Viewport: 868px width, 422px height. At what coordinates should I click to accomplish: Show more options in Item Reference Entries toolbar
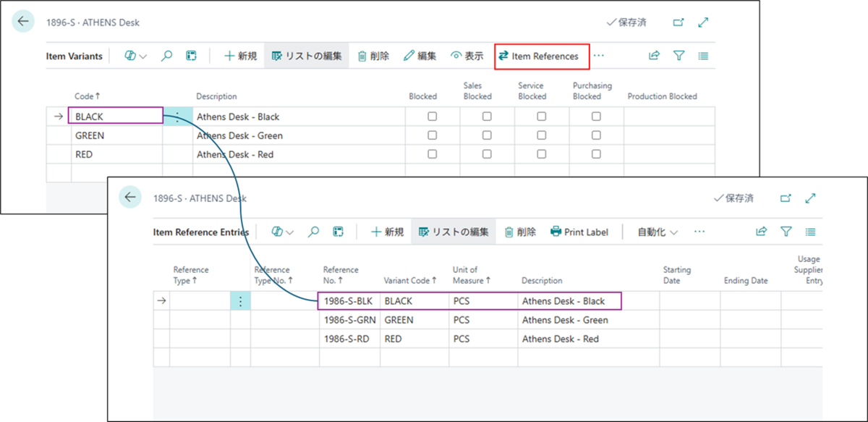pos(699,232)
